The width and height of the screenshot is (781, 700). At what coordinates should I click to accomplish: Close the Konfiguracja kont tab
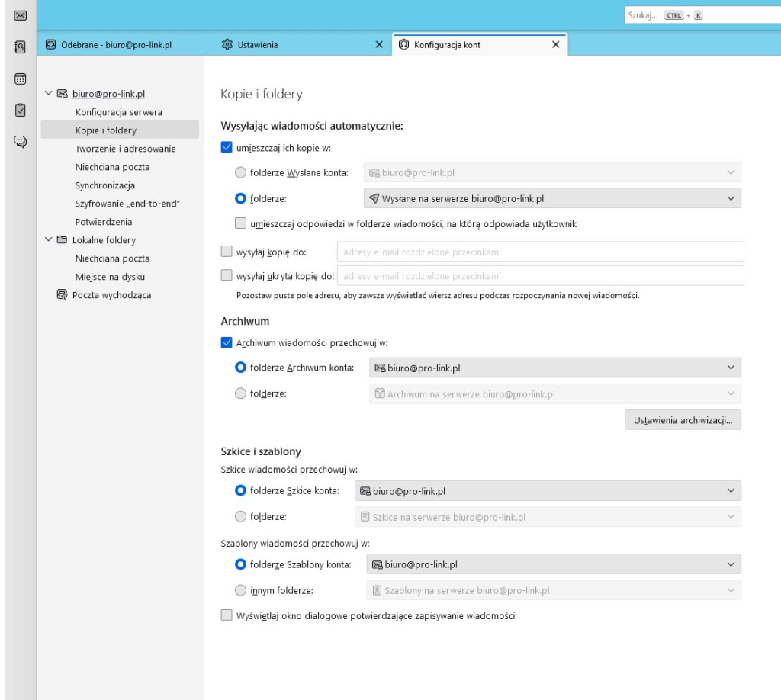point(555,45)
